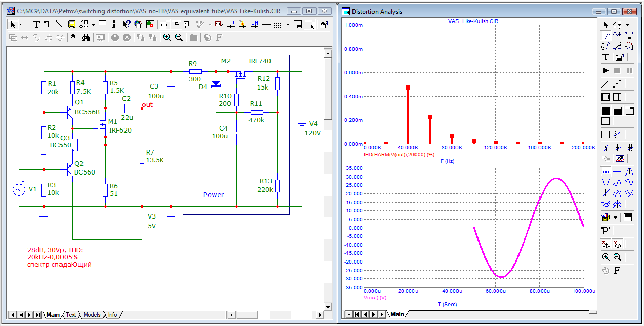The height and width of the screenshot is (326, 644).
Task: Activate the Help pointer tool
Action: 126,25
